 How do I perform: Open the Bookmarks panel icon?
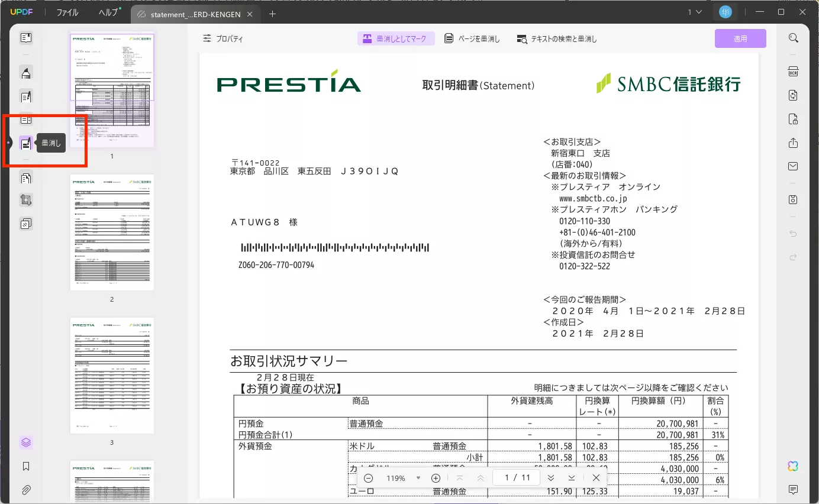(x=25, y=466)
